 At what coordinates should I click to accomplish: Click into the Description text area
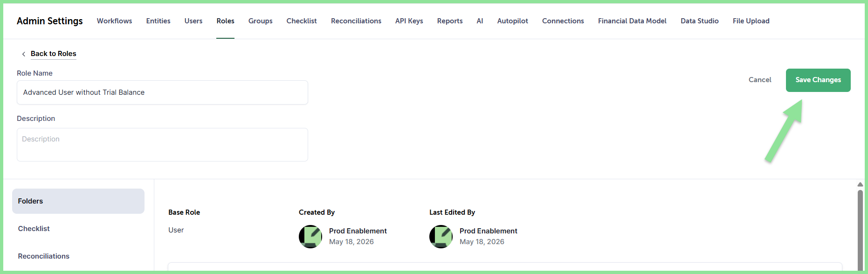tap(162, 145)
